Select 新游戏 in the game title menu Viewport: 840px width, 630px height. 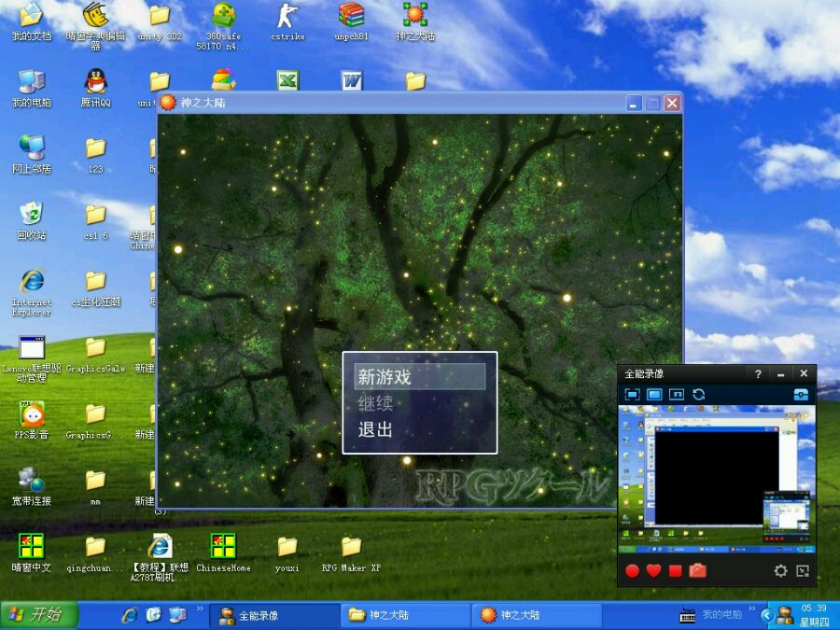click(x=419, y=377)
